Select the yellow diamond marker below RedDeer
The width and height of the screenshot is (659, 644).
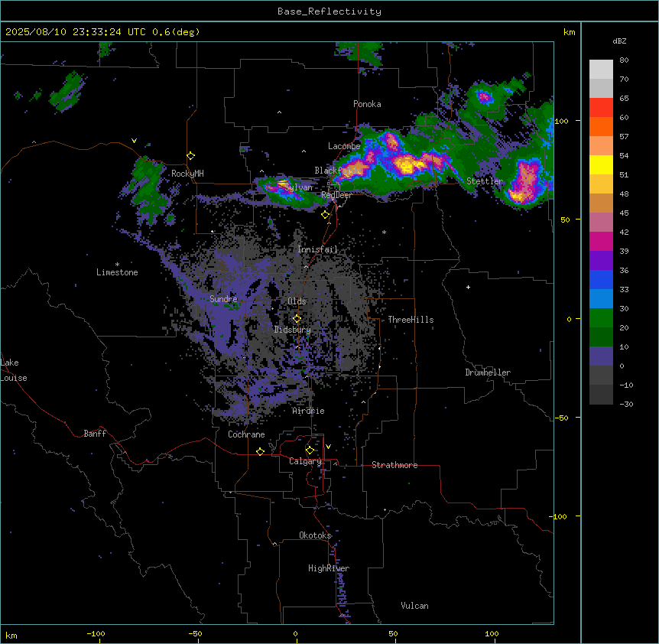point(326,215)
